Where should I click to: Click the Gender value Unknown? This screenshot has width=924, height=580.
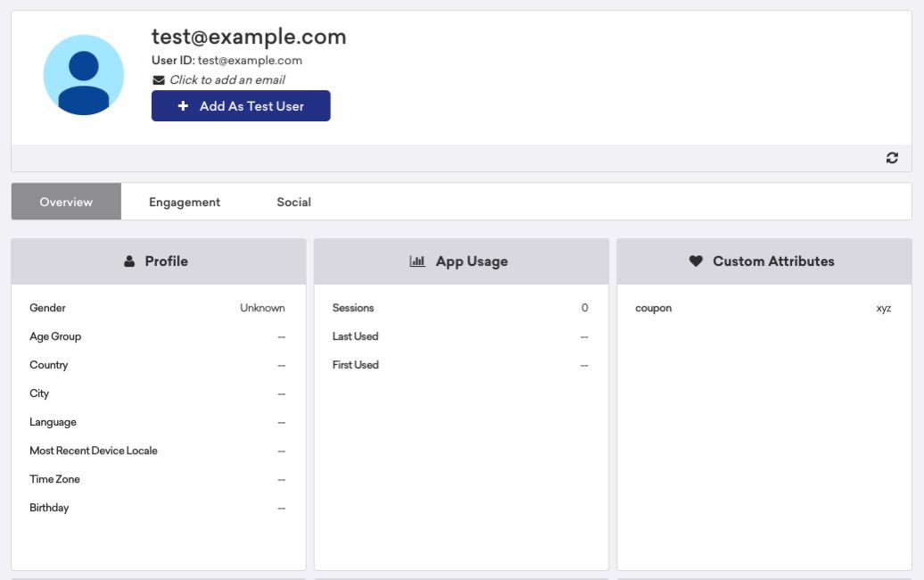[262, 308]
